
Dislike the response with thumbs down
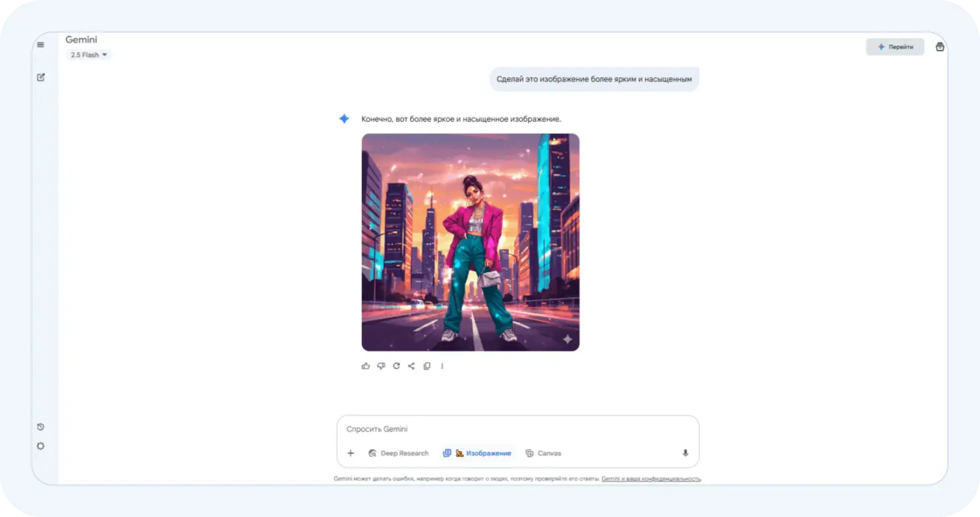[x=381, y=366]
